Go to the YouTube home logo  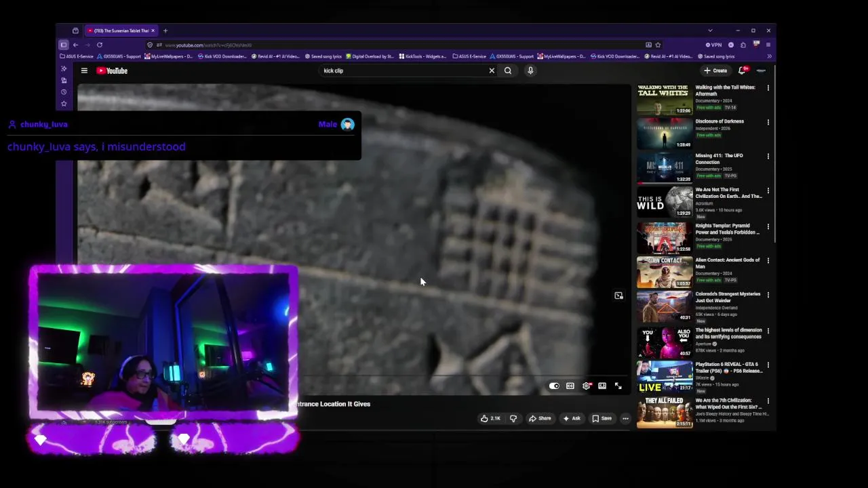[x=112, y=70]
